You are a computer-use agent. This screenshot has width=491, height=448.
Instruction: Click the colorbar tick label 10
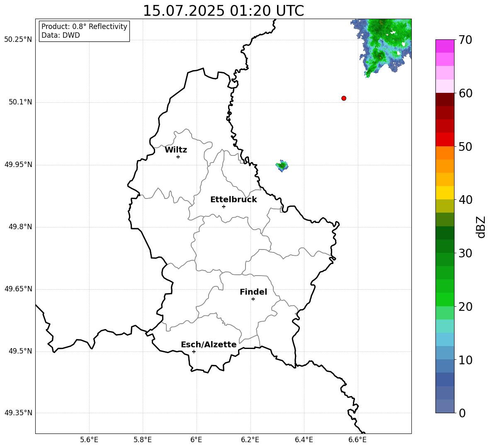[465, 360]
